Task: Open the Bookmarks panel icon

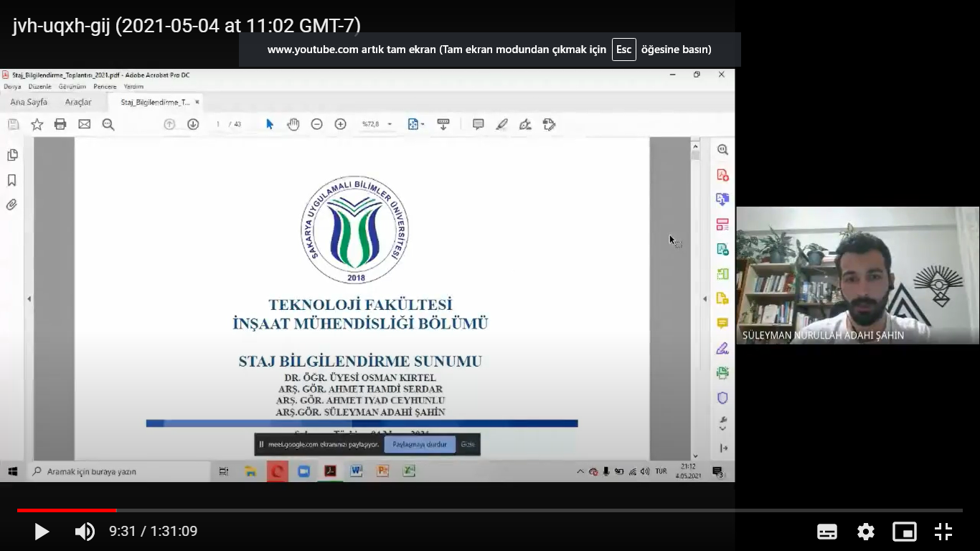Action: 12,180
